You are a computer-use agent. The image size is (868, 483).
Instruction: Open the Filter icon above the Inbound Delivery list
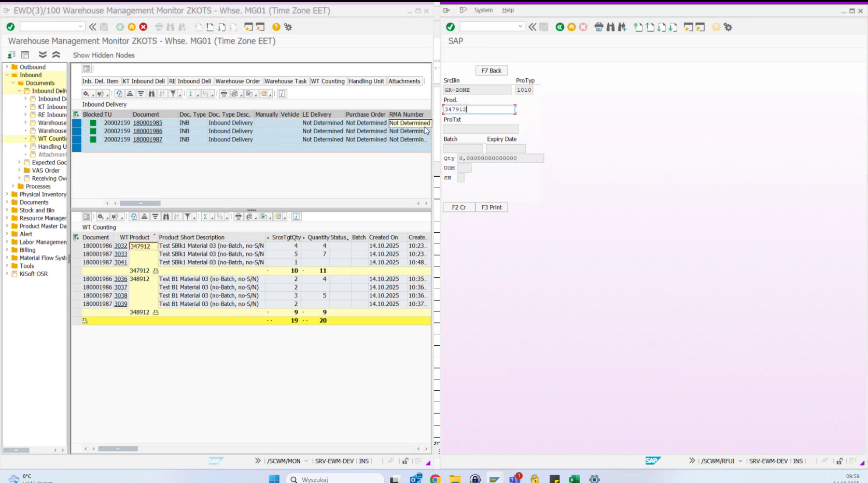click(174, 94)
